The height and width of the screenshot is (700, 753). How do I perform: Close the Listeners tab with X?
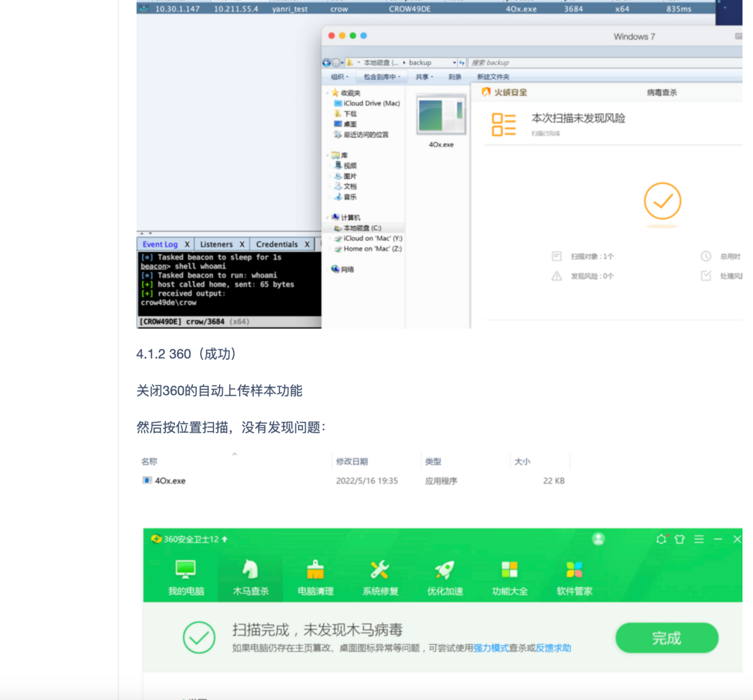click(x=242, y=244)
